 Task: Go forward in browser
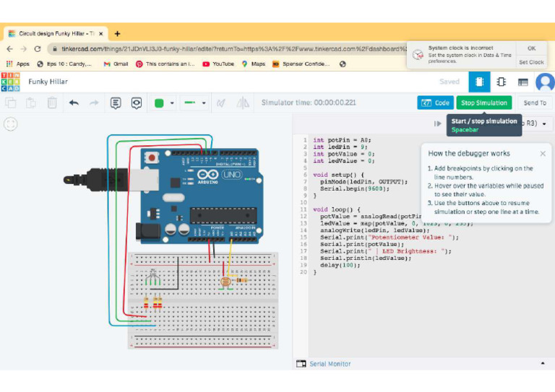(x=24, y=49)
